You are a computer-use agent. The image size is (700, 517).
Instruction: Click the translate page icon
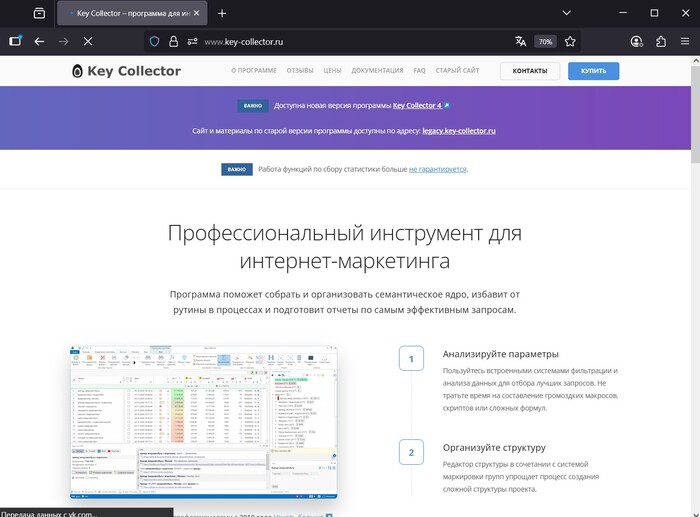[x=520, y=42]
